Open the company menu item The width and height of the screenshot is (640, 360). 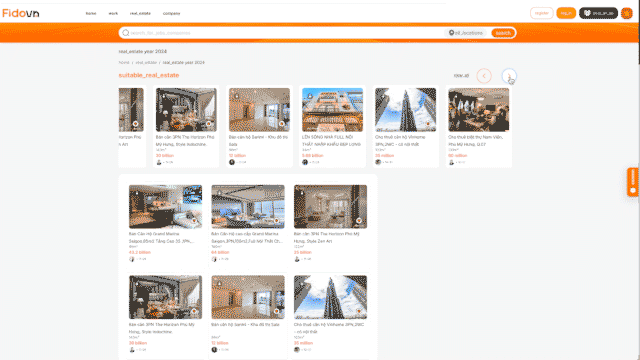coord(171,13)
